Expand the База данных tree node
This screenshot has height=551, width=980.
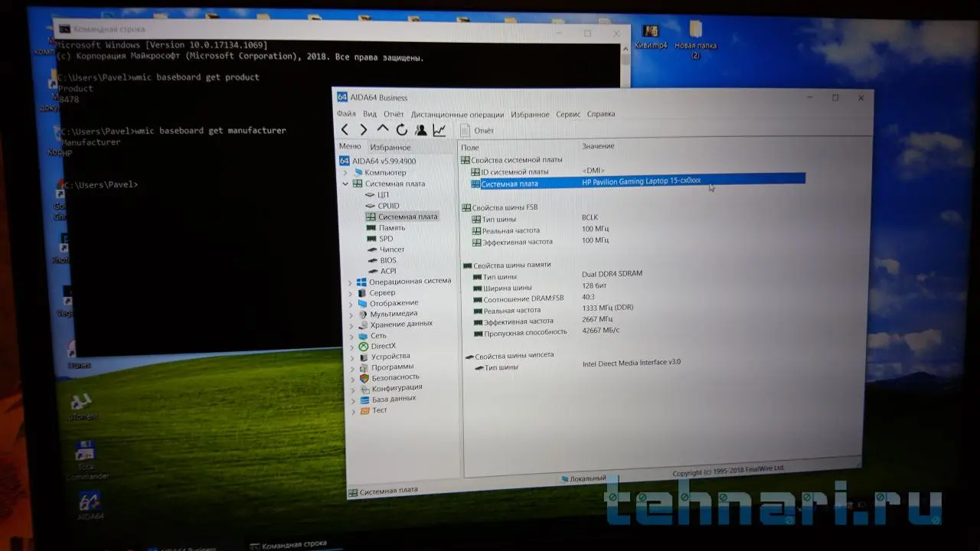354,399
